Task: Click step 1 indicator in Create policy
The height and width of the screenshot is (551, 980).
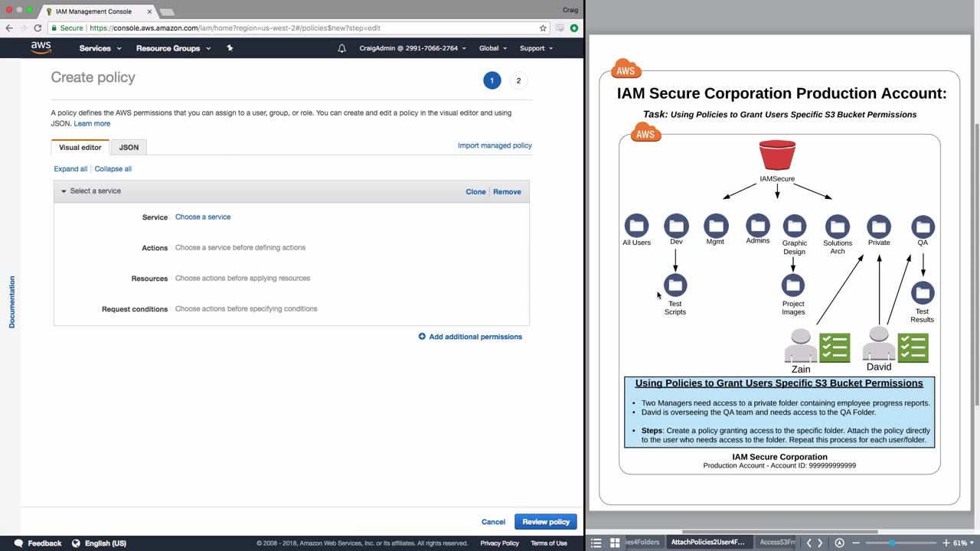Action: click(492, 80)
